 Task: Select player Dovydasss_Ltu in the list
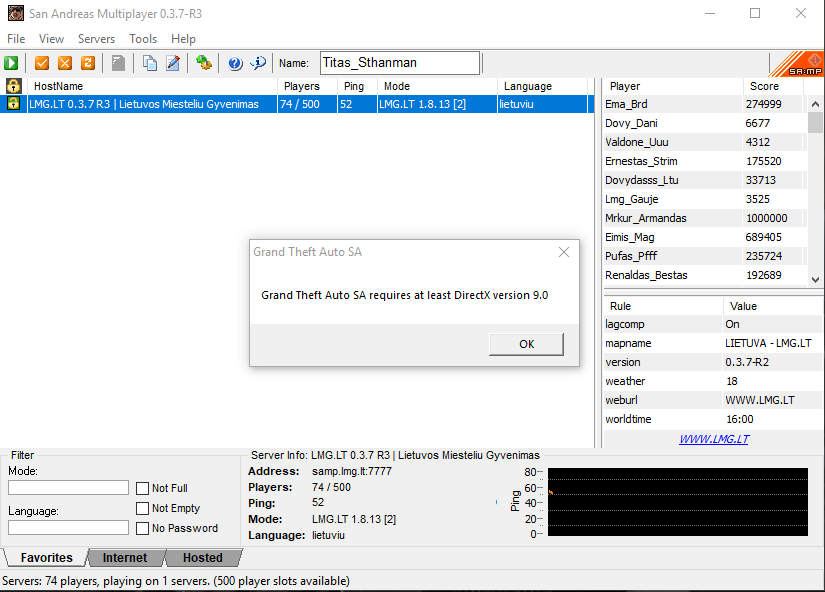pyautogui.click(x=704, y=180)
